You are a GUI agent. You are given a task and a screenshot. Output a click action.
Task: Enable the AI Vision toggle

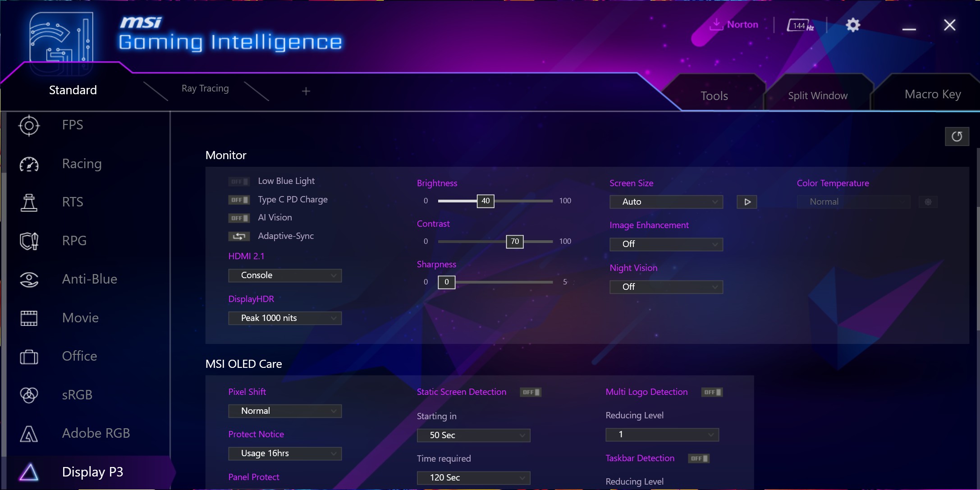238,218
